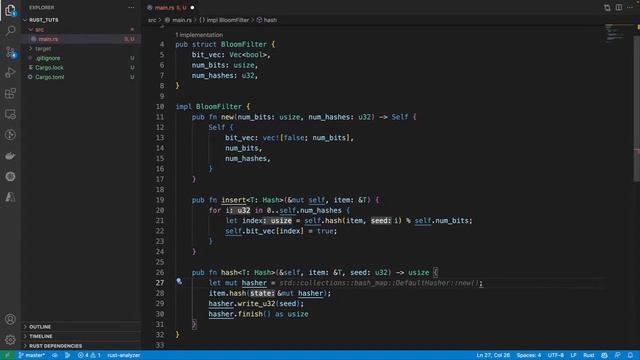
Task: Click src in the breadcrumb
Action: click(x=152, y=20)
